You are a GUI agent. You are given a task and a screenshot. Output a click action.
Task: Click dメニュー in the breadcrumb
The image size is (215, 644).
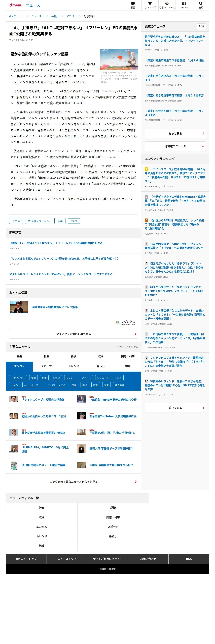pos(16,16)
